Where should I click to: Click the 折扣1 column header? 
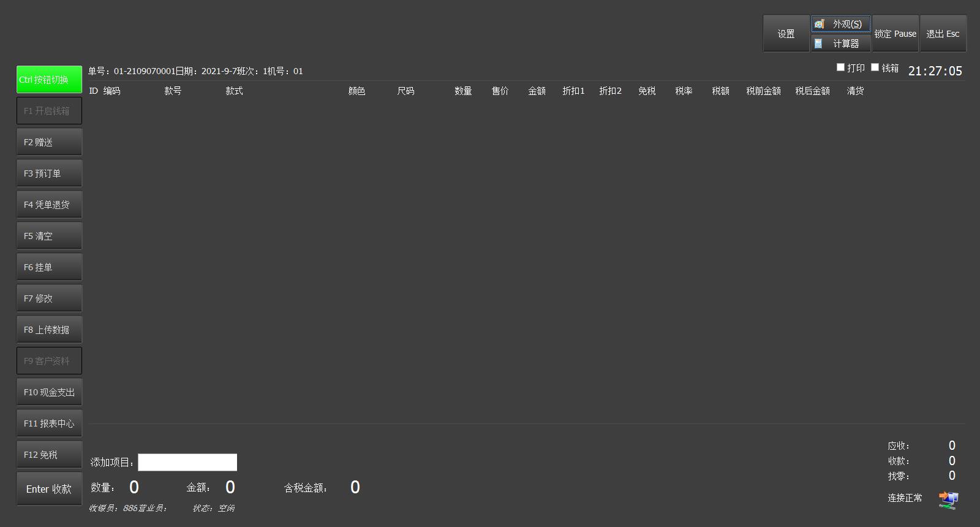pos(573,91)
